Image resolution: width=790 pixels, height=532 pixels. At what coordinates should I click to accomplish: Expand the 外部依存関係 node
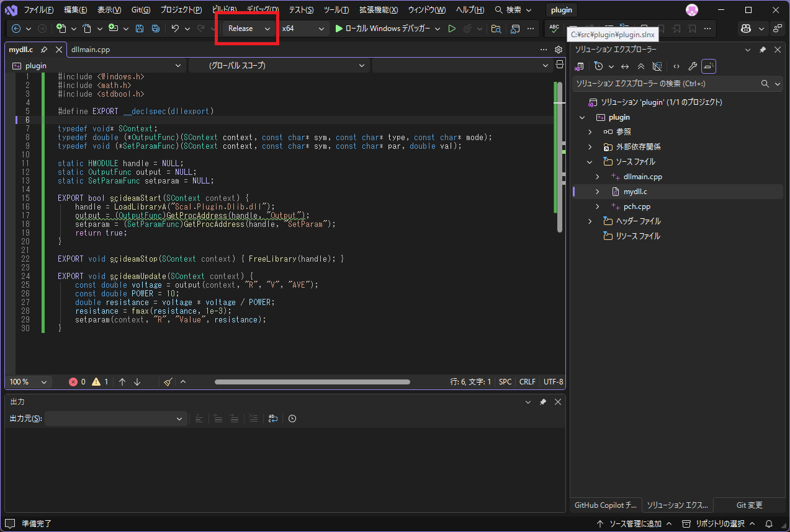(590, 147)
